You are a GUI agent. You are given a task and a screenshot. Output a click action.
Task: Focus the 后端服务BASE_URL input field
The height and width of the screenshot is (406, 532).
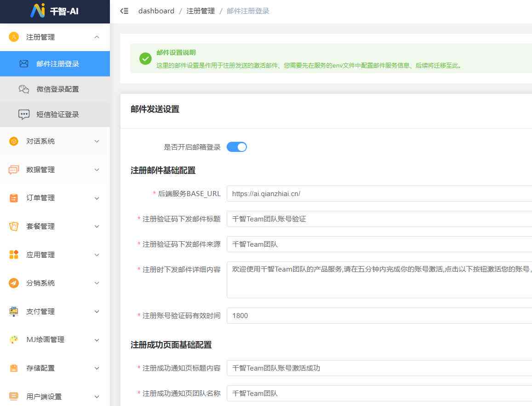coord(379,194)
